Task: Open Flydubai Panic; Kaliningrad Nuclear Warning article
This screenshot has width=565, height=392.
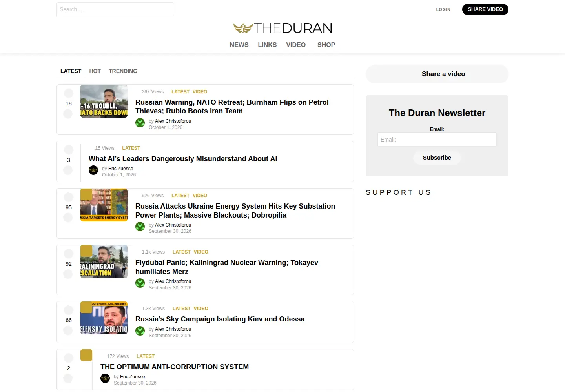Action: pyautogui.click(x=227, y=267)
